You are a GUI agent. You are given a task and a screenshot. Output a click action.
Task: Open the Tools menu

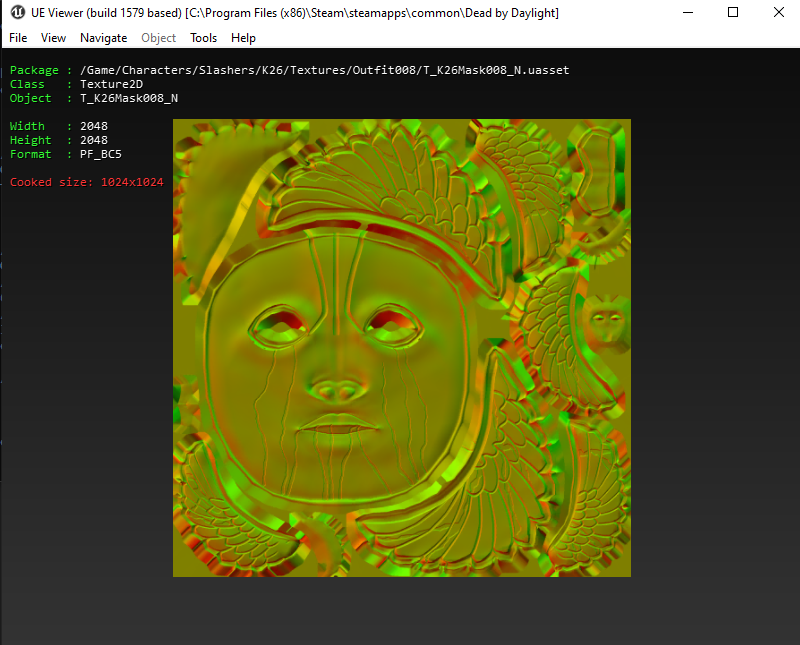pyautogui.click(x=204, y=38)
